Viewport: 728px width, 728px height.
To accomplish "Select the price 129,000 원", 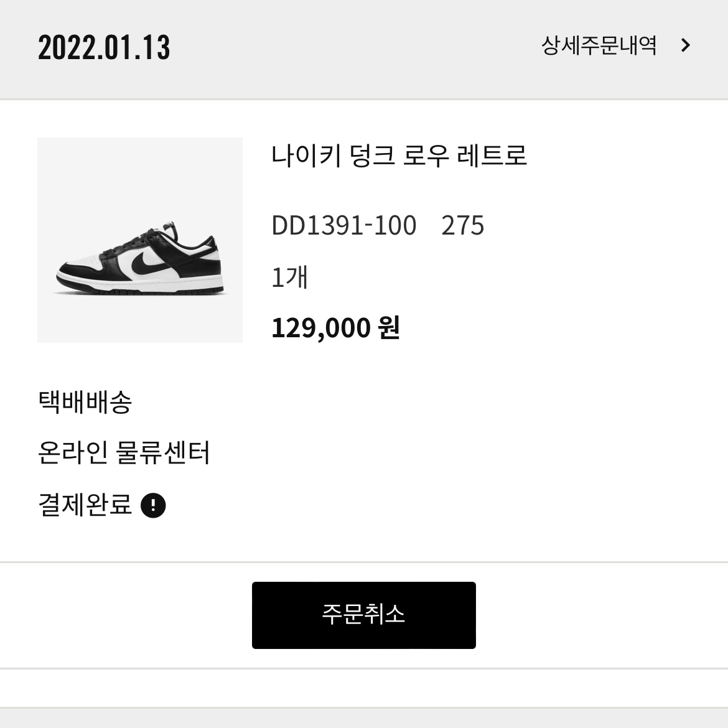I will point(336,327).
